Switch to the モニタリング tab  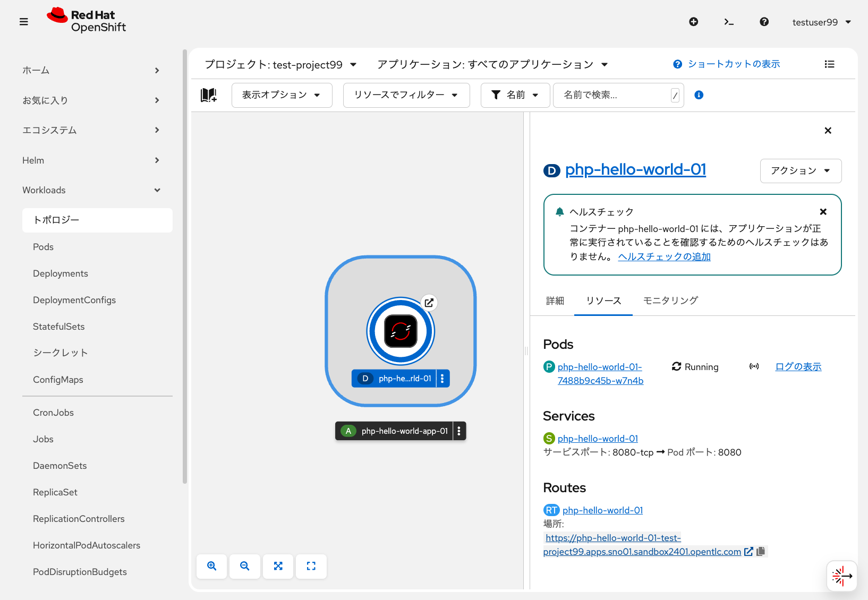click(x=670, y=300)
